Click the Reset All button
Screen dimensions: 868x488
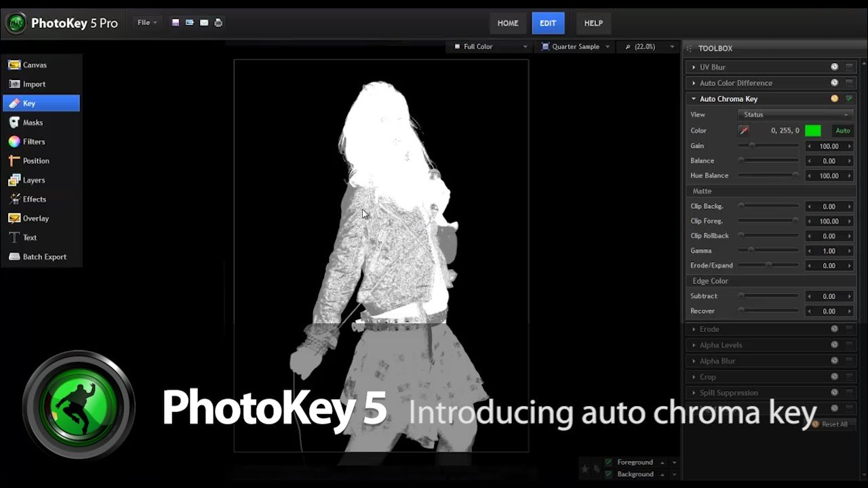(x=829, y=424)
